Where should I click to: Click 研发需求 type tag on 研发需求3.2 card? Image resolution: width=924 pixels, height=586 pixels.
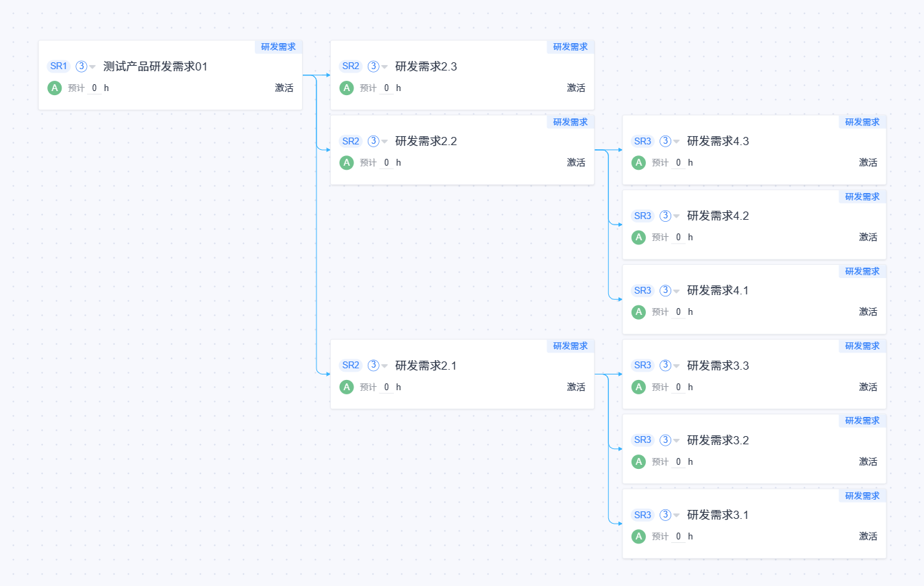(862, 420)
